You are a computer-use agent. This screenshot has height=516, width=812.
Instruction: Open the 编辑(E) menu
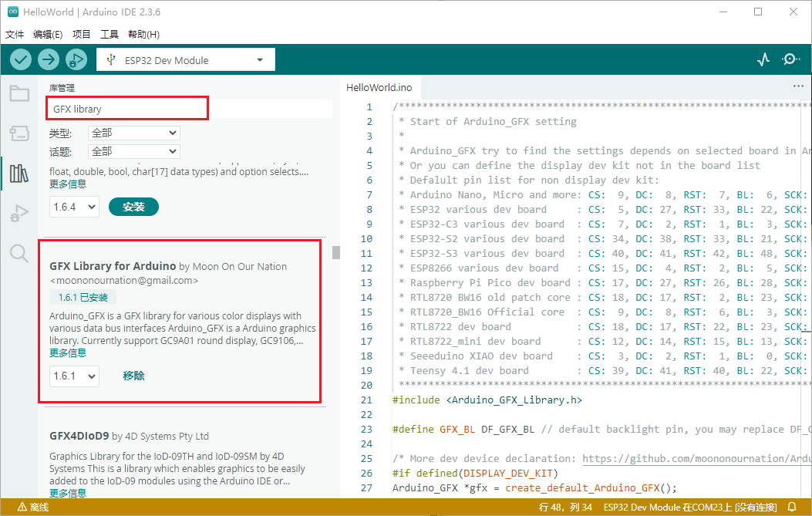pyautogui.click(x=48, y=34)
